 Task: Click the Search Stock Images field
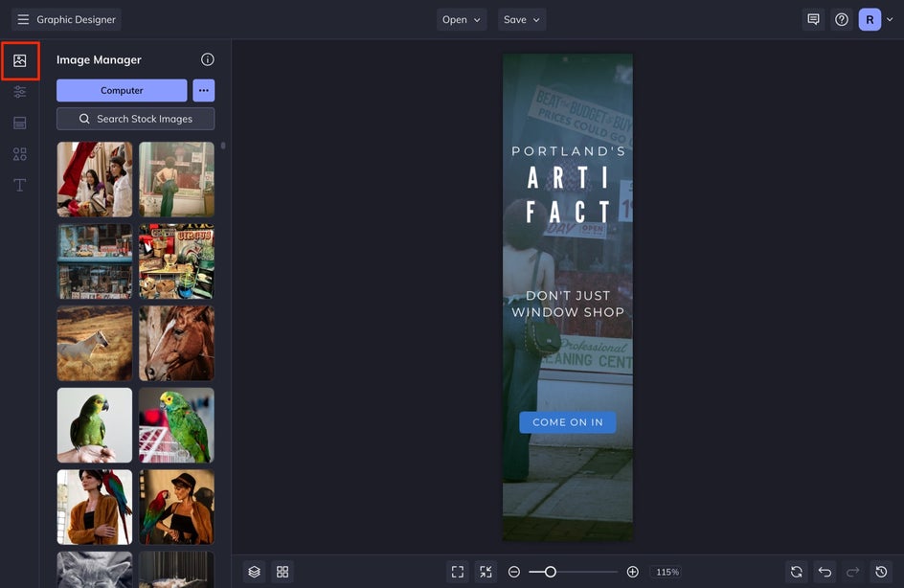tap(135, 119)
